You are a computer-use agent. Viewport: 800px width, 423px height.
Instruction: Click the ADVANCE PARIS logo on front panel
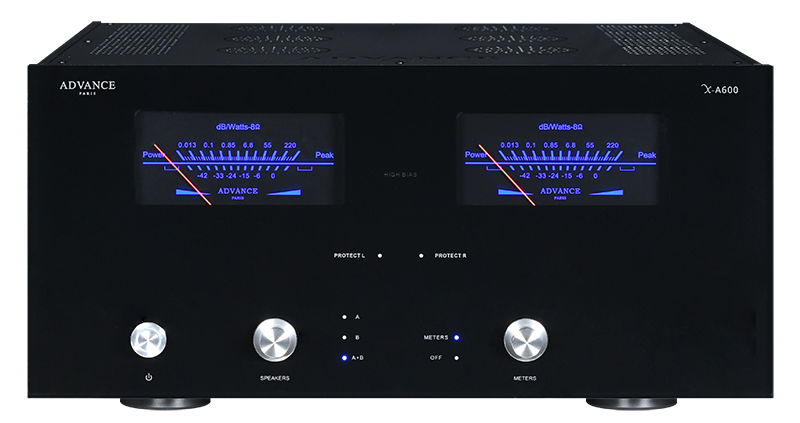87,87
